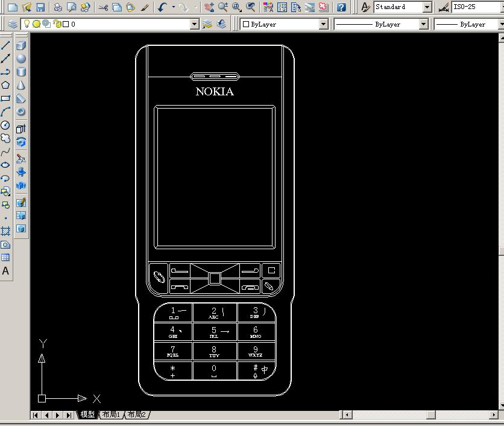Open the Layer Properties Manager

pos(13,24)
